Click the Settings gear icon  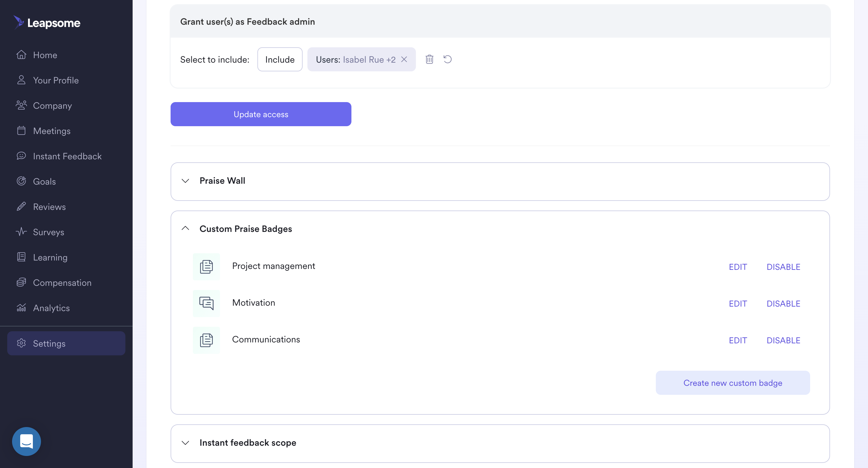[x=21, y=343]
